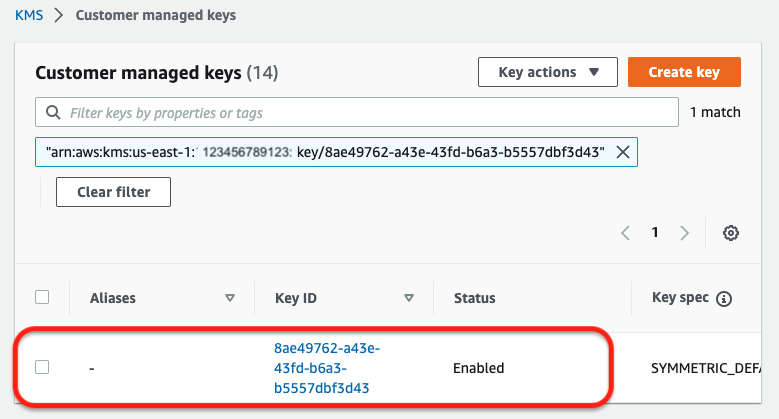Sort by the Aliases column arrow

point(230,298)
